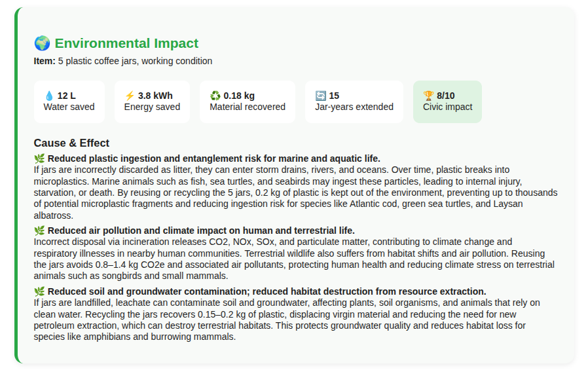The width and height of the screenshot is (588, 370).
Task: Click the leaf icon beside air pollution heading
Action: tap(39, 231)
